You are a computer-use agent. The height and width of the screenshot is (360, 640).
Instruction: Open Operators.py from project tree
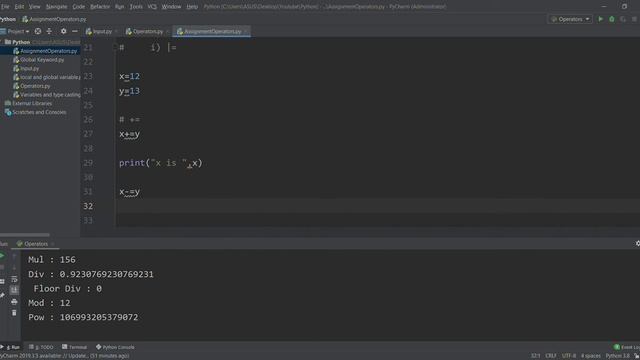(x=32, y=86)
